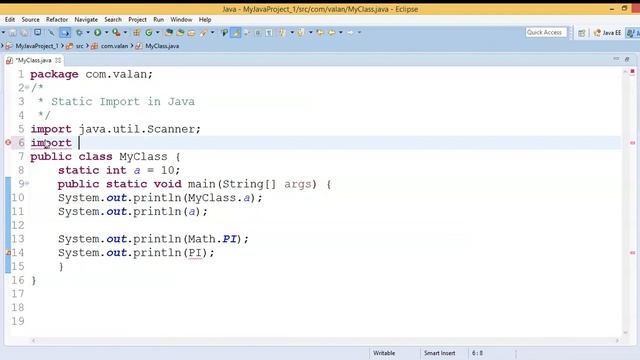640x360 pixels.
Task: Click the highlighted arrow toolbar button beside Skip Breakpoints
Action: click(65, 33)
